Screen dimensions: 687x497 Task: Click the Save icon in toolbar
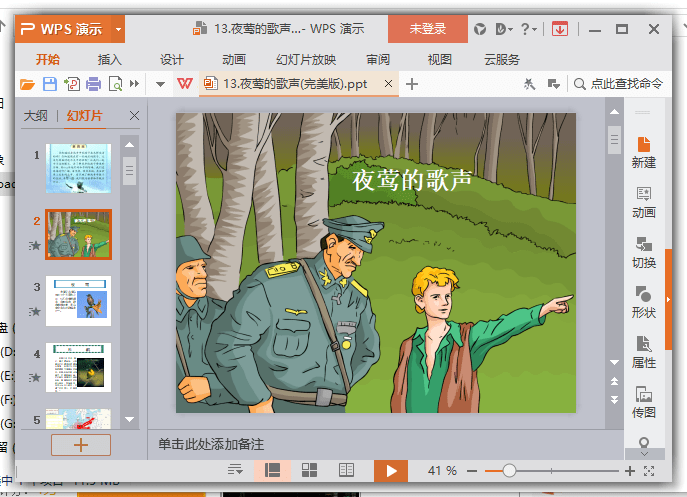tap(50, 84)
